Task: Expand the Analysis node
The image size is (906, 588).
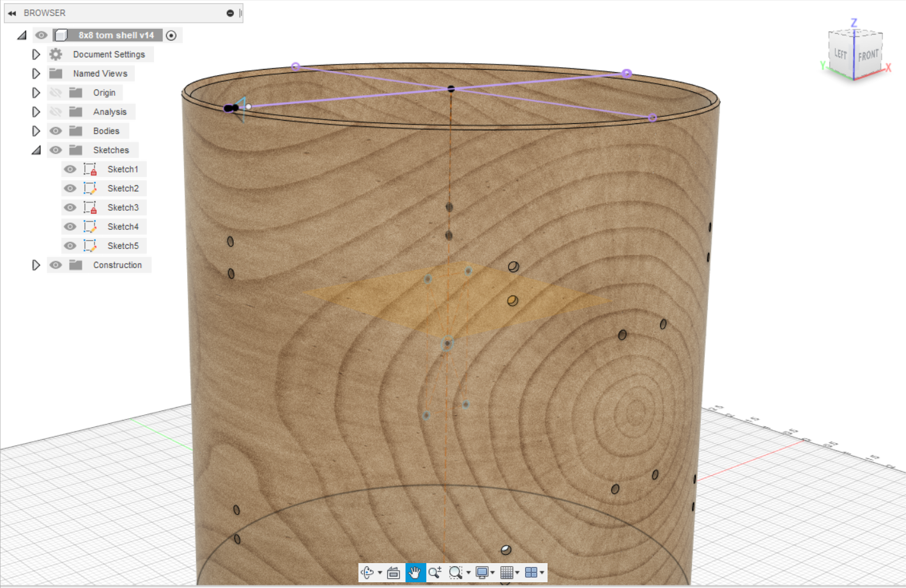Action: 36,112
